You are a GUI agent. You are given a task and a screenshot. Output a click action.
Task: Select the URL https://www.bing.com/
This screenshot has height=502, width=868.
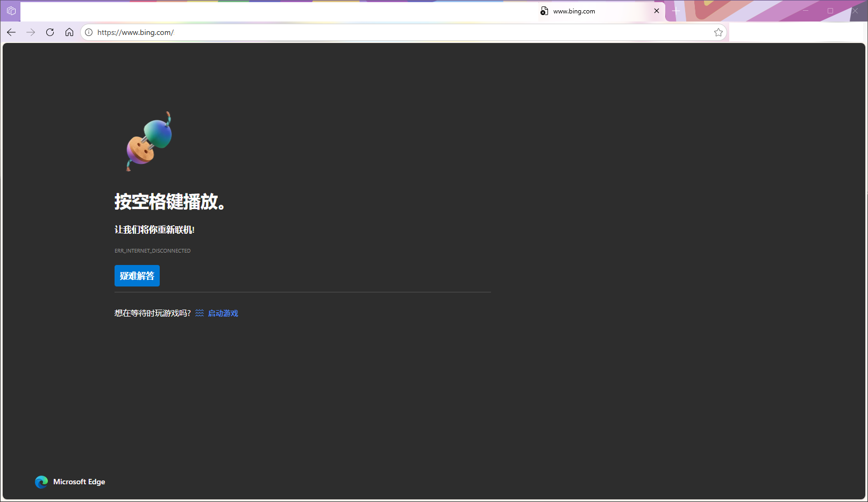click(x=134, y=32)
